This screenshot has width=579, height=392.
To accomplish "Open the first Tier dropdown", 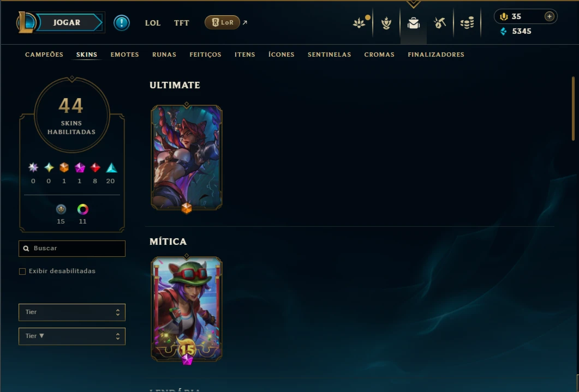I will (72, 312).
